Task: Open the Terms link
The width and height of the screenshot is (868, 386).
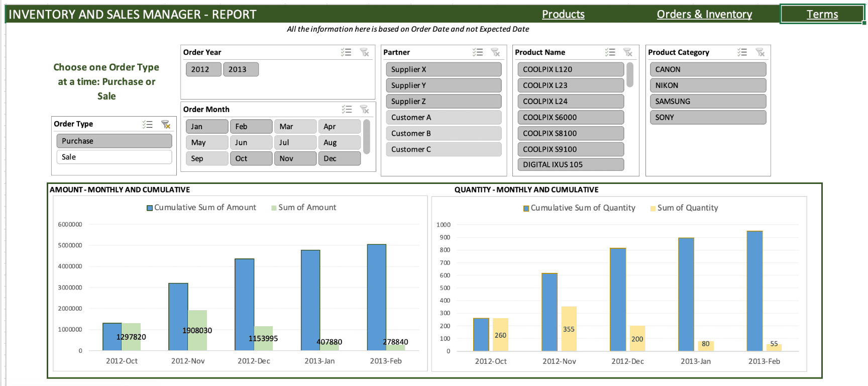Action: click(822, 14)
